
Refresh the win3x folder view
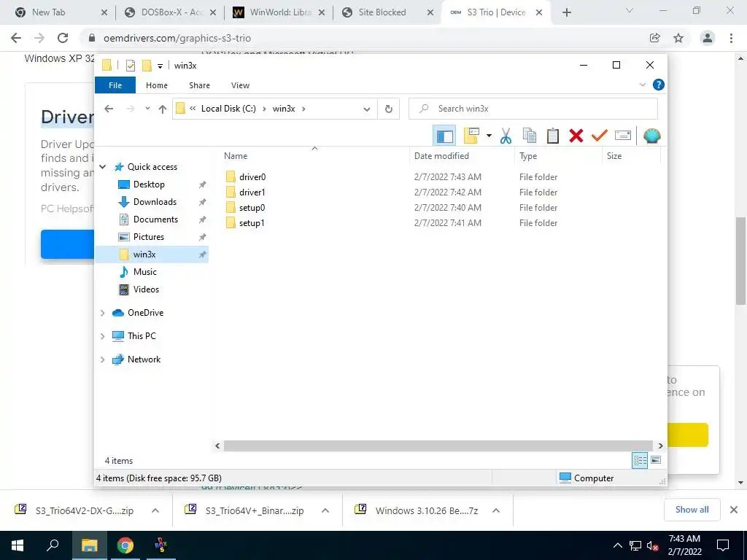click(x=389, y=109)
